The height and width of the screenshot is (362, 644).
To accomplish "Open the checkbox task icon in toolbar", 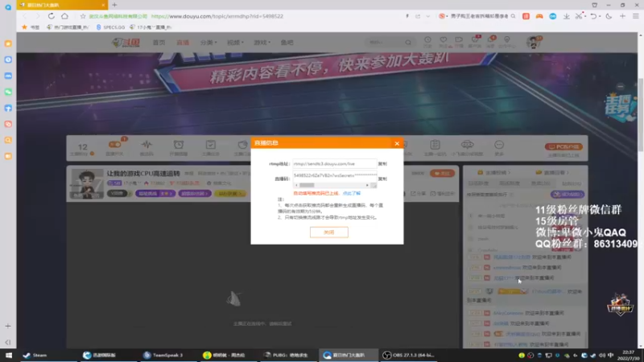I will [x=211, y=145].
